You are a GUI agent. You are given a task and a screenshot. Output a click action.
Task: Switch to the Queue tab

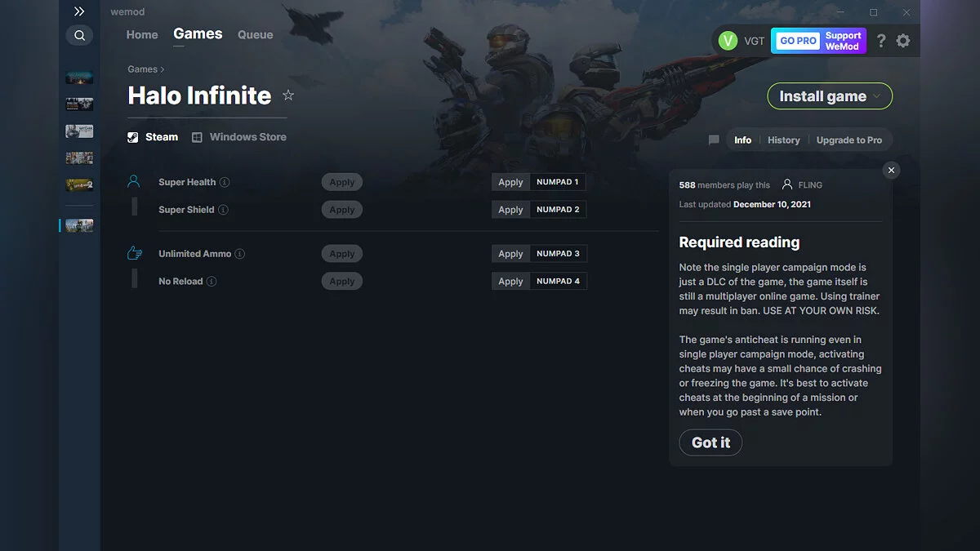point(255,35)
